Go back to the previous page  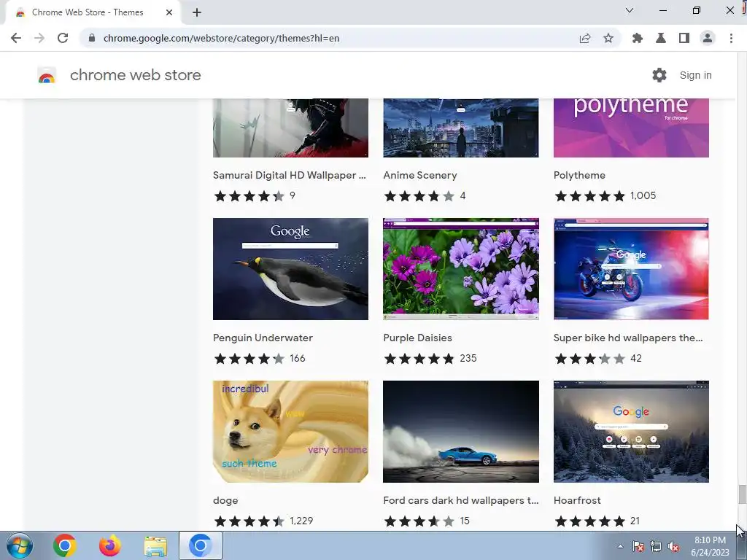tap(16, 38)
